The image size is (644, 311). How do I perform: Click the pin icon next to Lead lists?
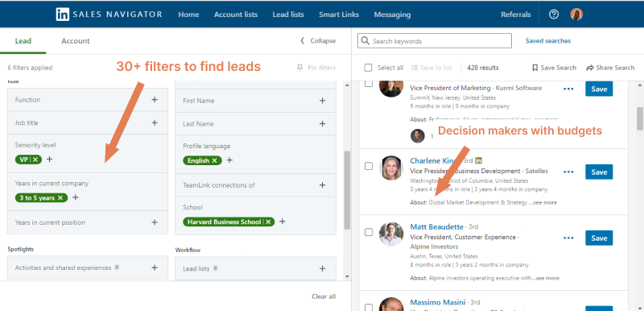click(215, 268)
